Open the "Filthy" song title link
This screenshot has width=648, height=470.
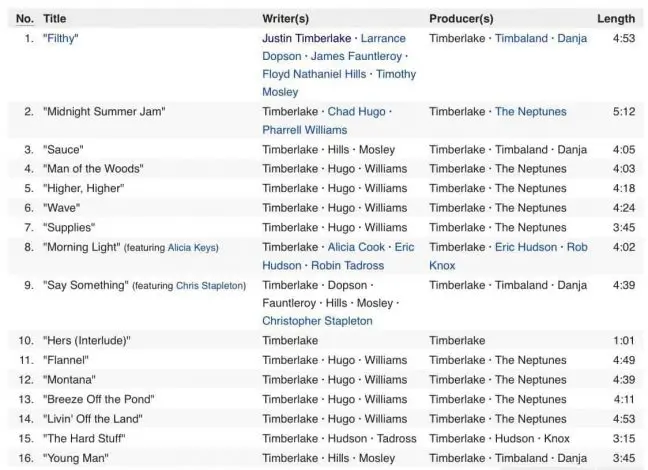point(62,38)
